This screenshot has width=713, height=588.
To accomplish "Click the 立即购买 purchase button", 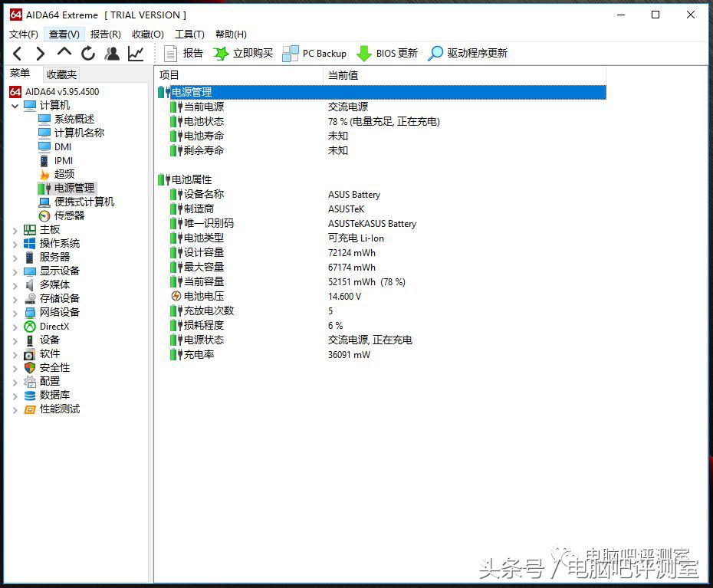I will [245, 53].
